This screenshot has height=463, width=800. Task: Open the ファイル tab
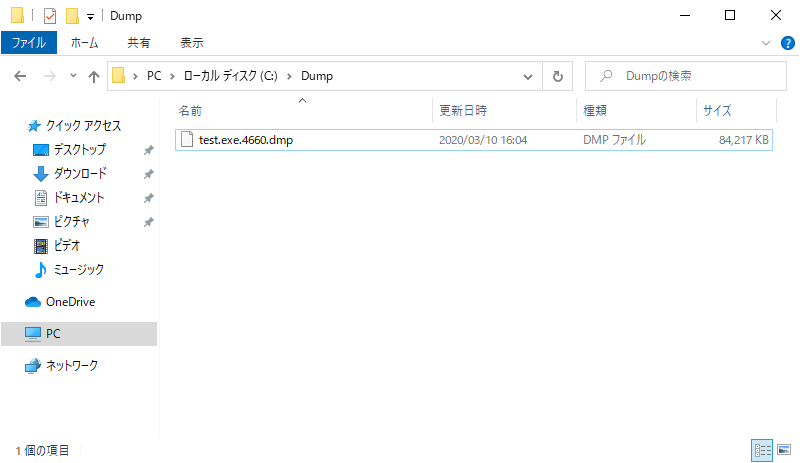29,43
